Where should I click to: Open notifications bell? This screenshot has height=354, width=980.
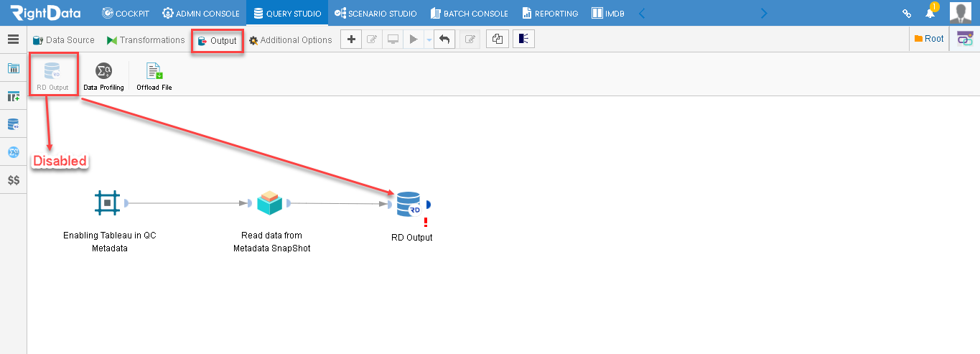(x=930, y=13)
